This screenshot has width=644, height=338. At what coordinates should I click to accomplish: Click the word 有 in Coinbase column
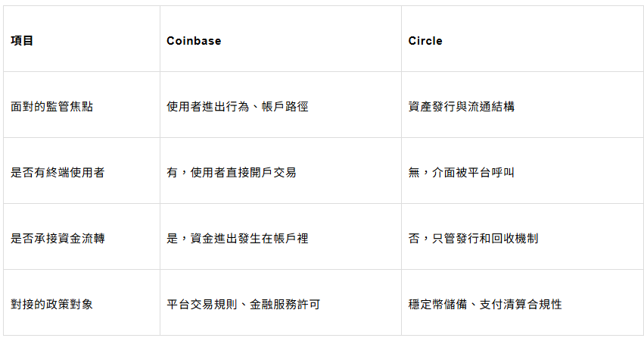172,173
